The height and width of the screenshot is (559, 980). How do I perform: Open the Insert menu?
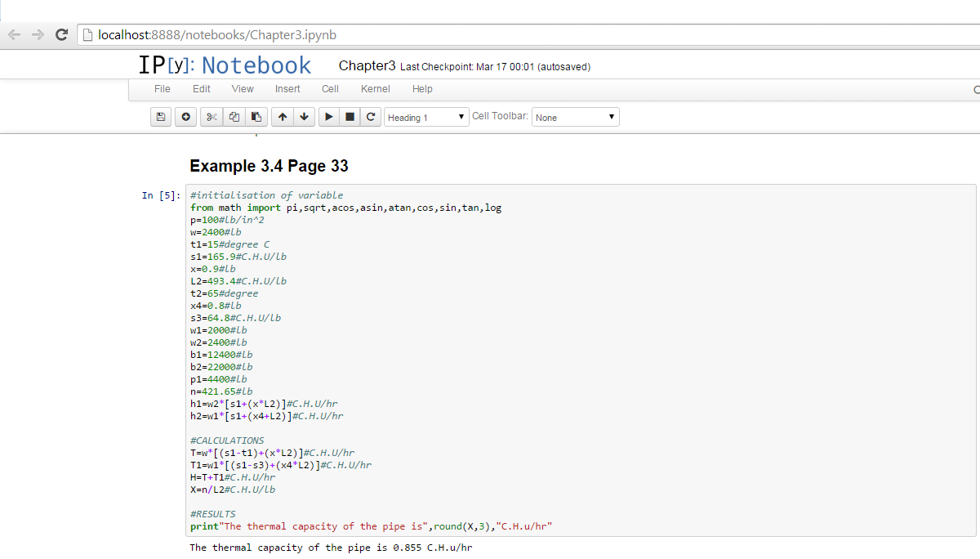(x=287, y=89)
